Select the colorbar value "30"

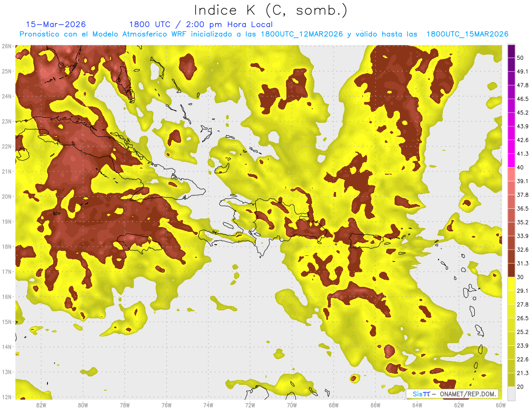coord(520,277)
